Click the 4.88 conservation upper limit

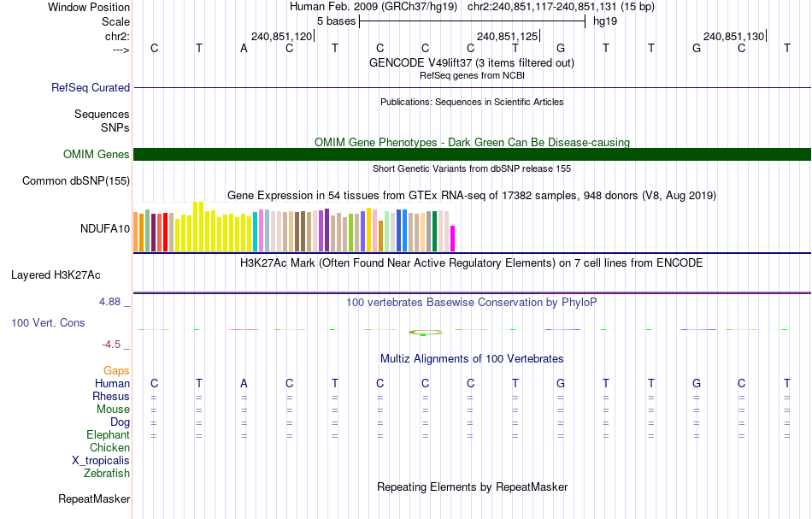point(109,302)
